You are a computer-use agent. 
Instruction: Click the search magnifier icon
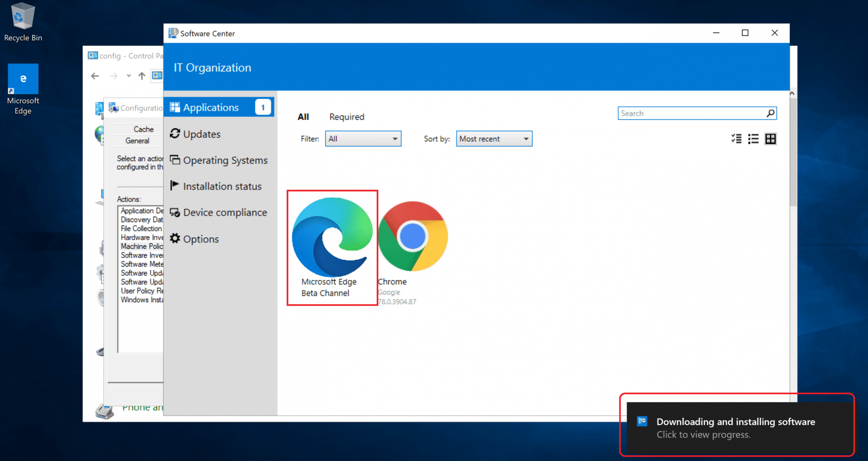[771, 113]
